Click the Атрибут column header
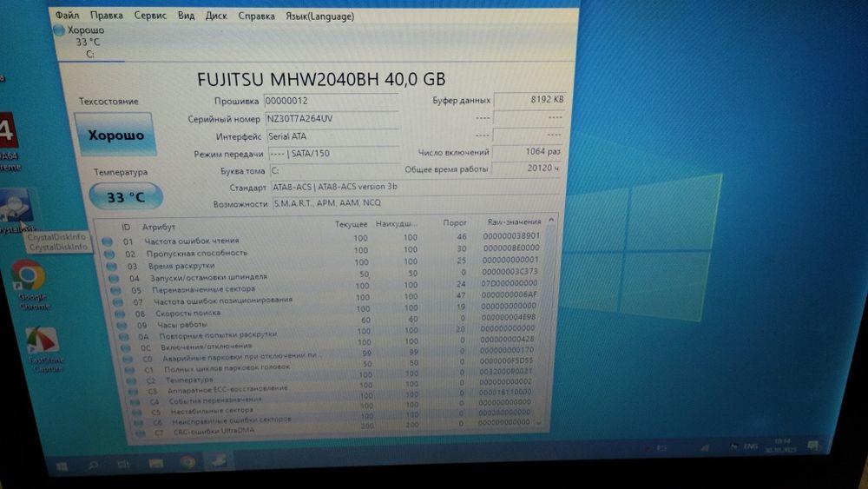The width and height of the screenshot is (868, 489). coord(158,227)
